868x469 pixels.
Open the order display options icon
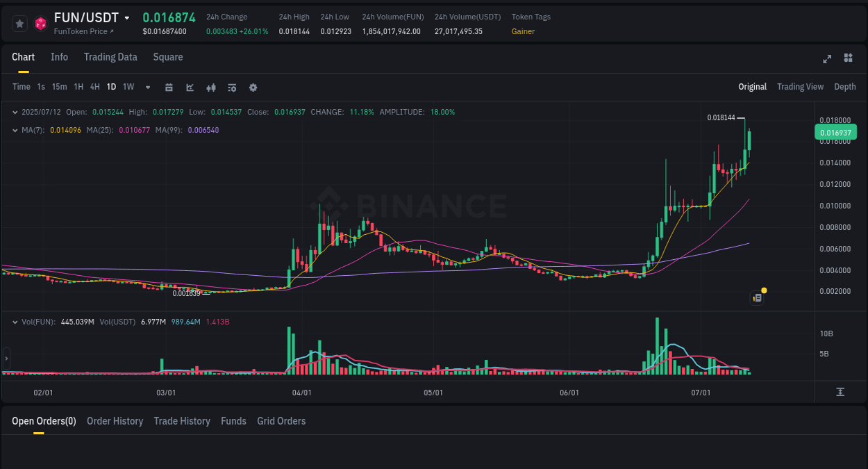pos(231,87)
